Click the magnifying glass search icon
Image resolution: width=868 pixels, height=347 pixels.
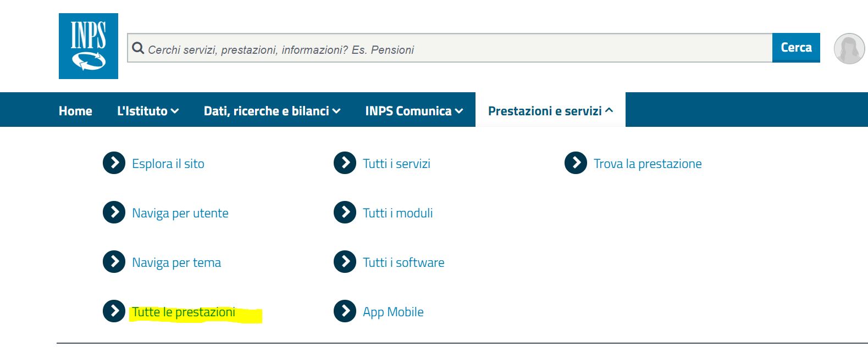(138, 48)
